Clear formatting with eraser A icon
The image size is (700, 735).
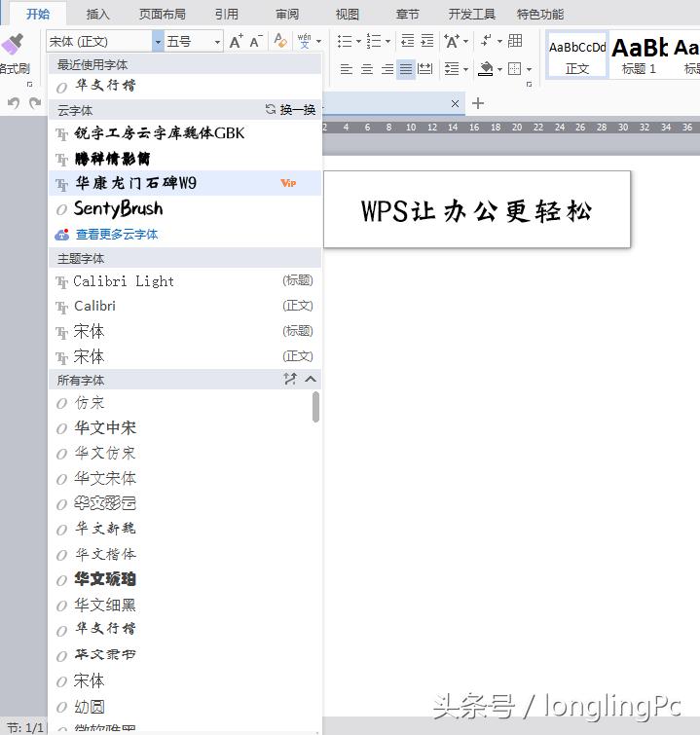pos(280,41)
